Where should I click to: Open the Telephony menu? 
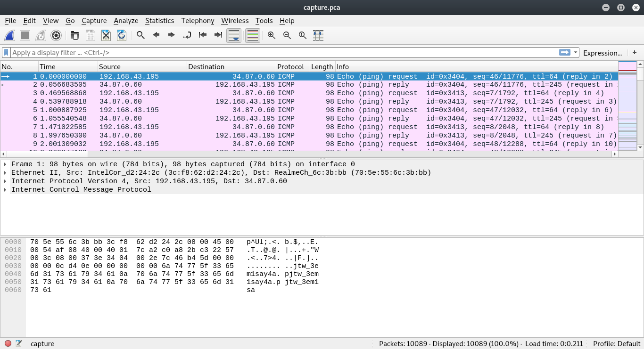(198, 21)
